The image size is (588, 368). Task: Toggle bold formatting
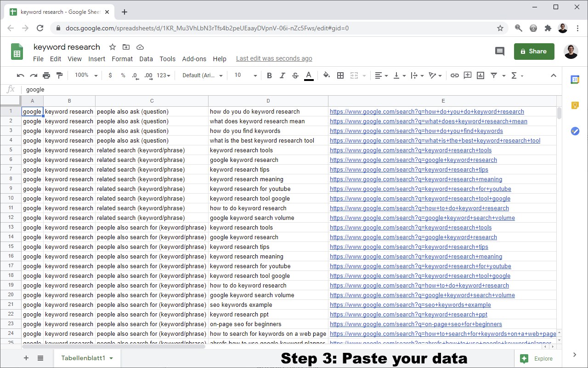tap(269, 75)
